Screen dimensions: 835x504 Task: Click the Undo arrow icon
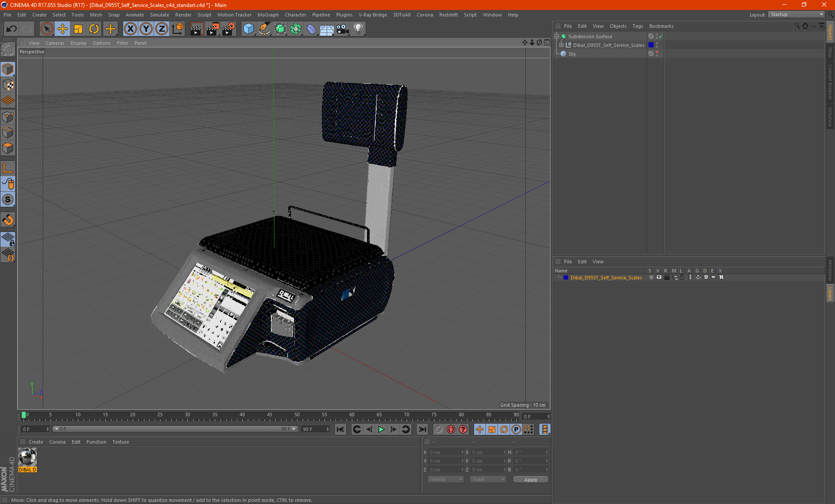pos(12,29)
